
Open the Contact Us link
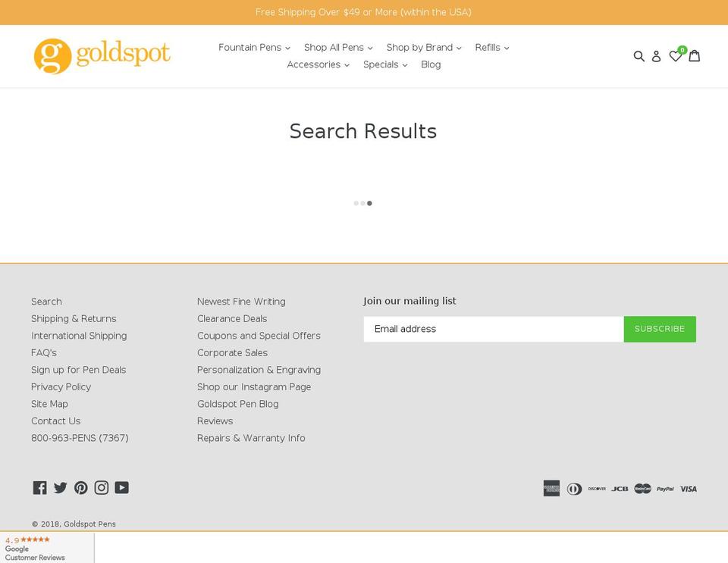[x=55, y=421]
